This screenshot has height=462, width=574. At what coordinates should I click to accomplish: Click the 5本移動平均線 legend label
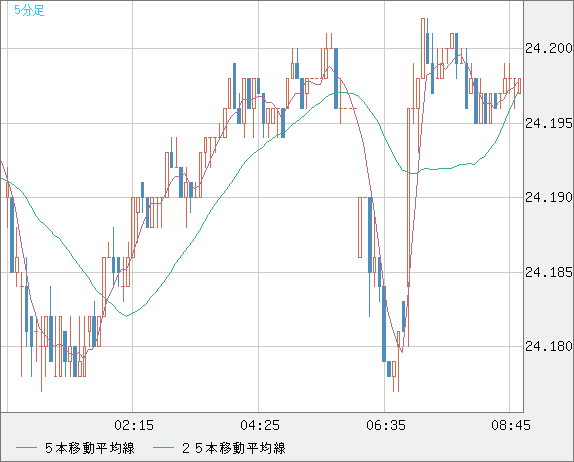(90, 448)
